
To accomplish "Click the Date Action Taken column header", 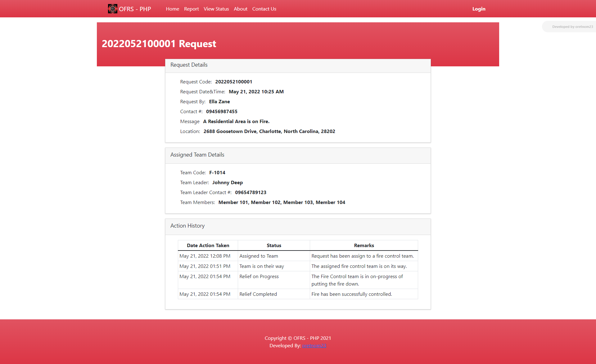I will point(208,245).
